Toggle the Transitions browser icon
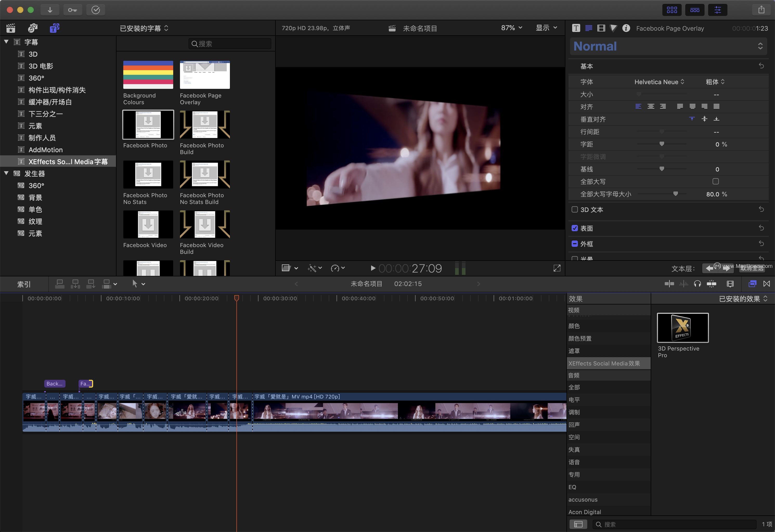Viewport: 775px width, 532px height. coord(766,284)
